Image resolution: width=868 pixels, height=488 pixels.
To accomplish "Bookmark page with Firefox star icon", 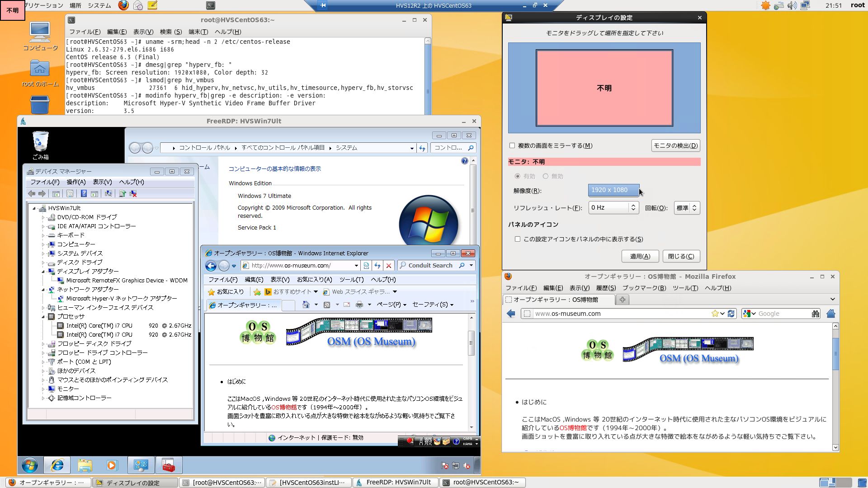I will point(715,314).
